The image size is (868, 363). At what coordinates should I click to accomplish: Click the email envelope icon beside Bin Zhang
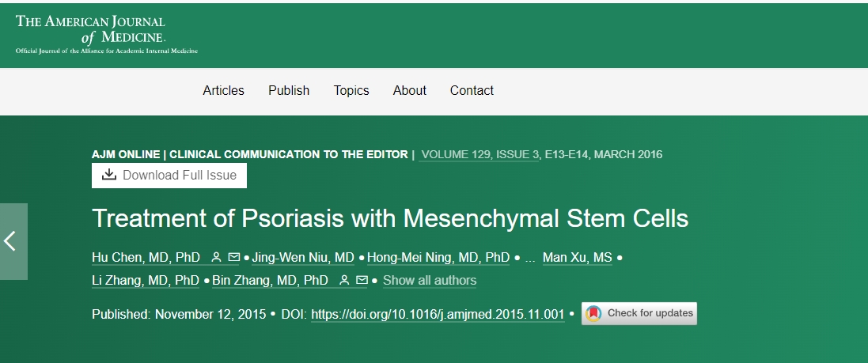pos(362,280)
